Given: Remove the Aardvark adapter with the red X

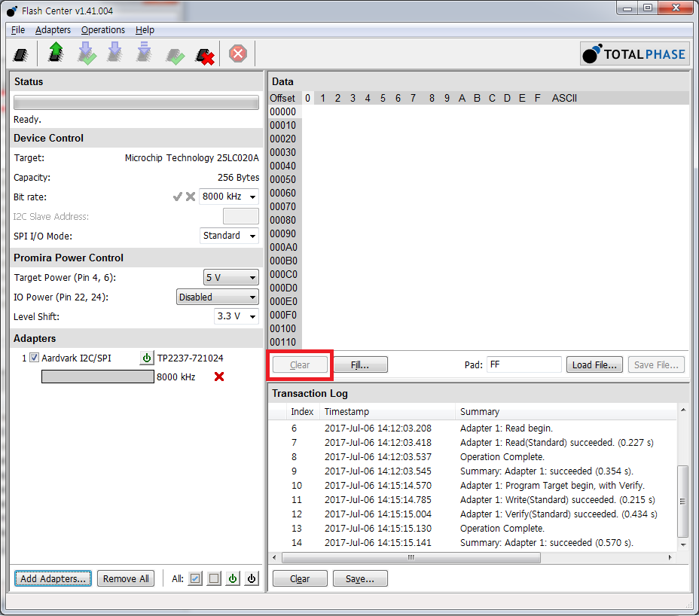Looking at the screenshot, I should click(x=219, y=377).
